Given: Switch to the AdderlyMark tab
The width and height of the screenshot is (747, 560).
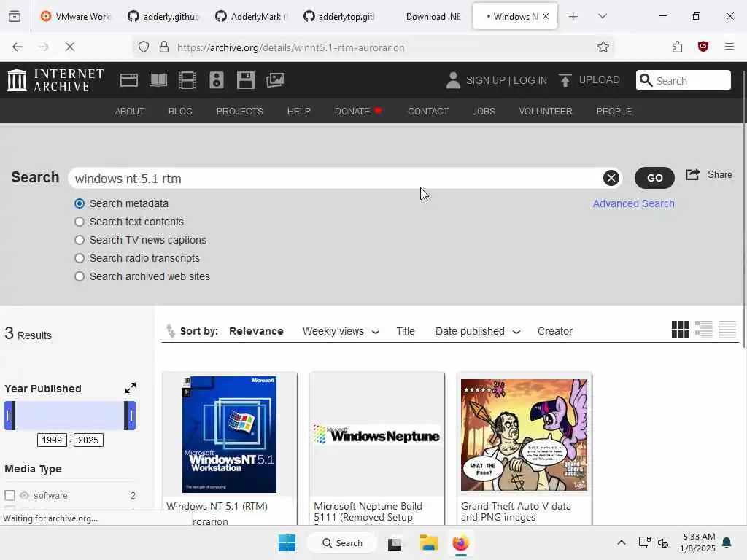Looking at the screenshot, I should pos(251,16).
